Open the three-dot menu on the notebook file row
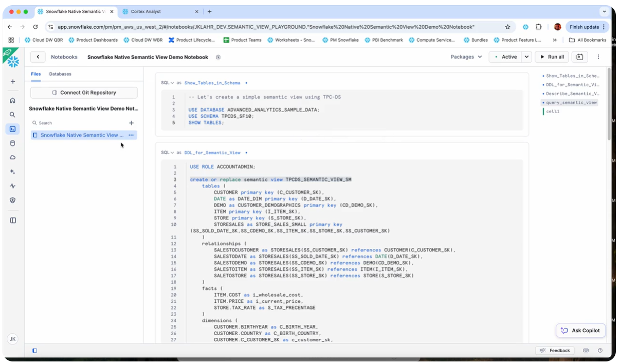Viewport: 620px width, 364px height. tap(131, 135)
